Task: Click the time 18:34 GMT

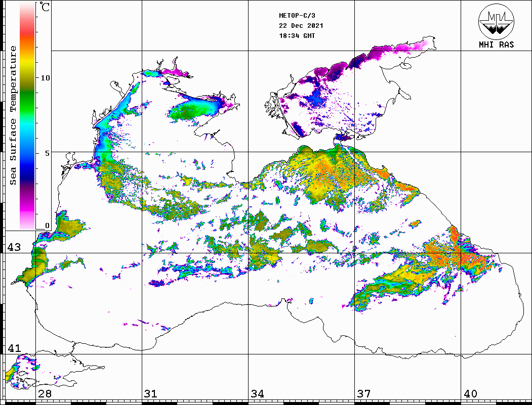Action: coord(297,35)
